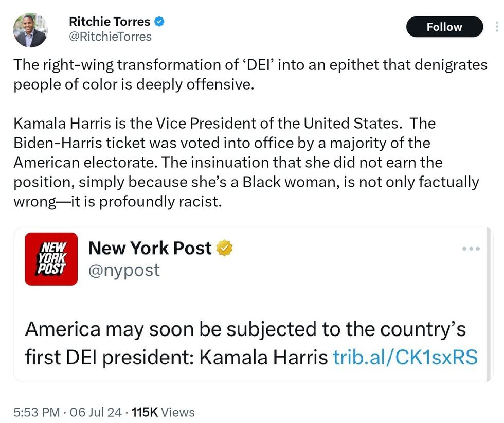Click the gold verified badge beside New York Post
Screen dimensions: 504x423
(x=225, y=248)
